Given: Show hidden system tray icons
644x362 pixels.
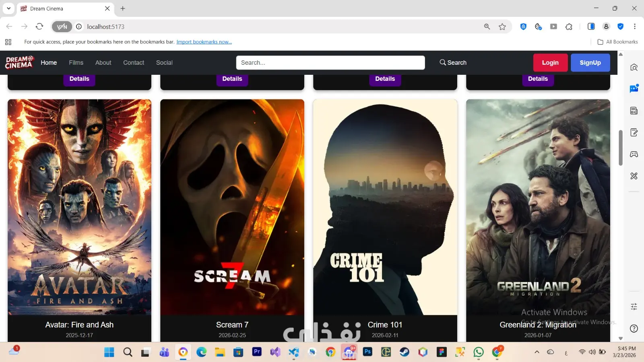Looking at the screenshot, I should pyautogui.click(x=537, y=352).
